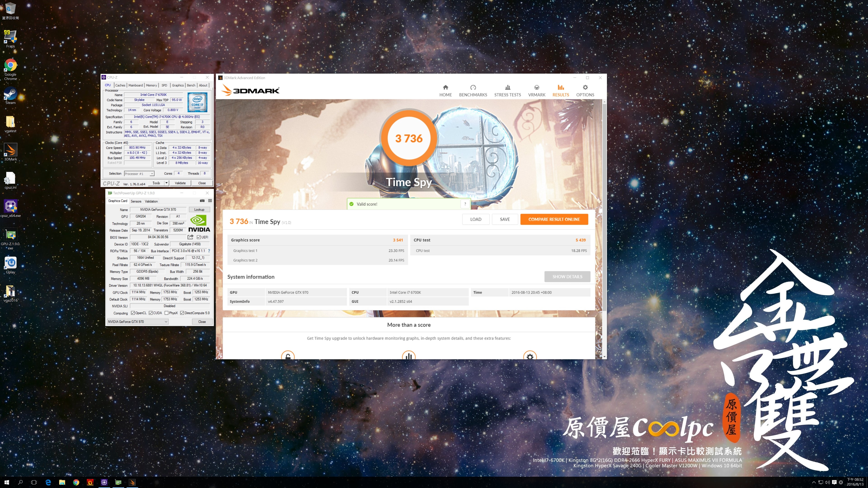
Task: Toggle the CUDA checkbox in GPU-Z
Action: click(151, 313)
